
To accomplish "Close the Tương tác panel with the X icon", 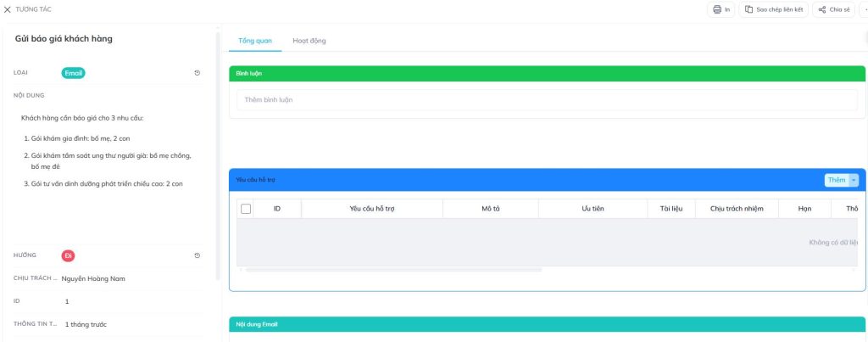I will pos(8,8).
